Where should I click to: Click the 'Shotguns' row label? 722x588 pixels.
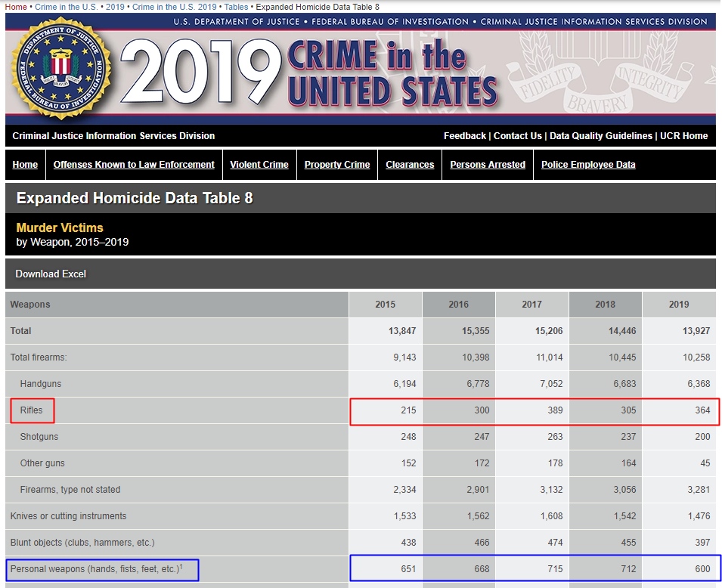pos(39,437)
